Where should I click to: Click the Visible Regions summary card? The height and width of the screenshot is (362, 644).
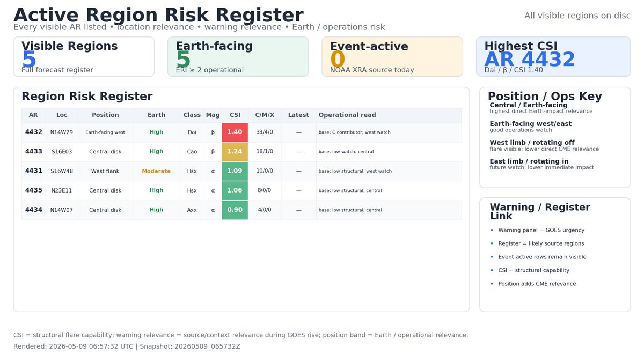click(84, 57)
